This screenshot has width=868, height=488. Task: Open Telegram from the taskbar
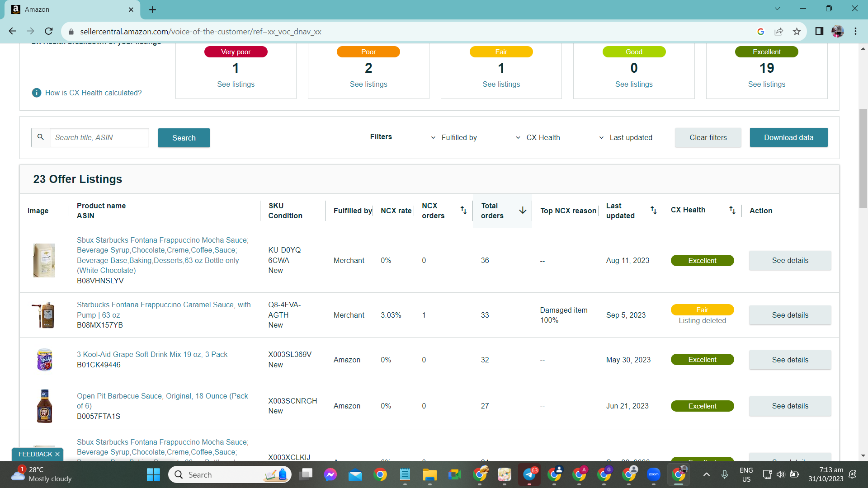click(x=529, y=474)
